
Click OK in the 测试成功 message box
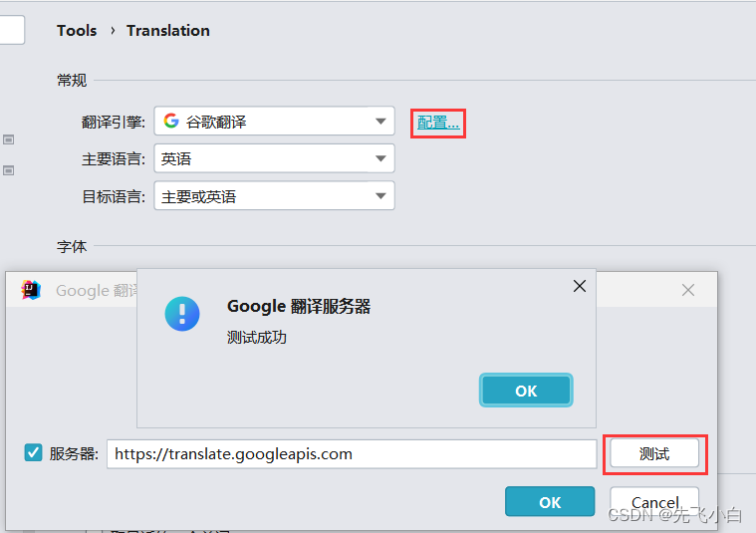click(x=526, y=391)
